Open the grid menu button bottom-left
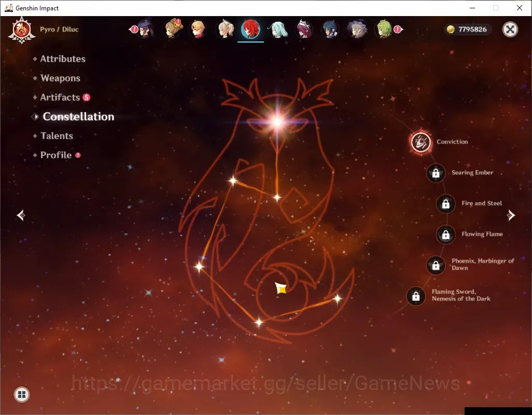 (22, 395)
